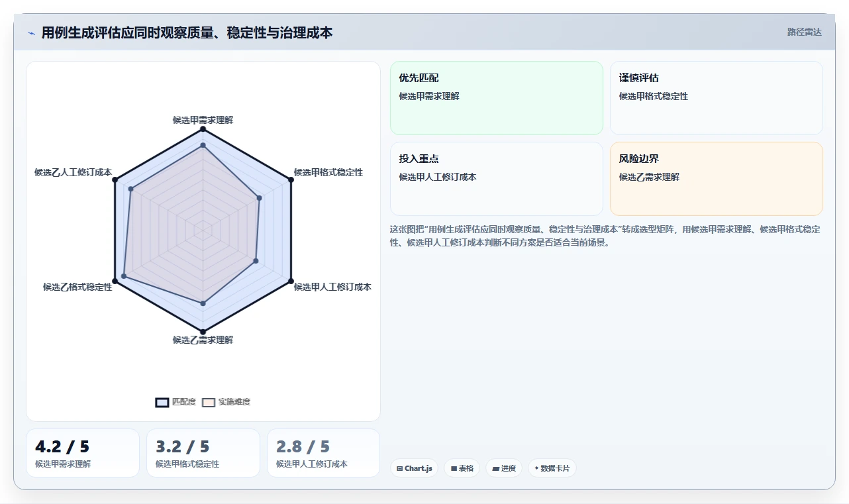The image size is (849, 504).
Task: Click the 候选甲人工修订成本 radar axis label
Action: pos(332,287)
